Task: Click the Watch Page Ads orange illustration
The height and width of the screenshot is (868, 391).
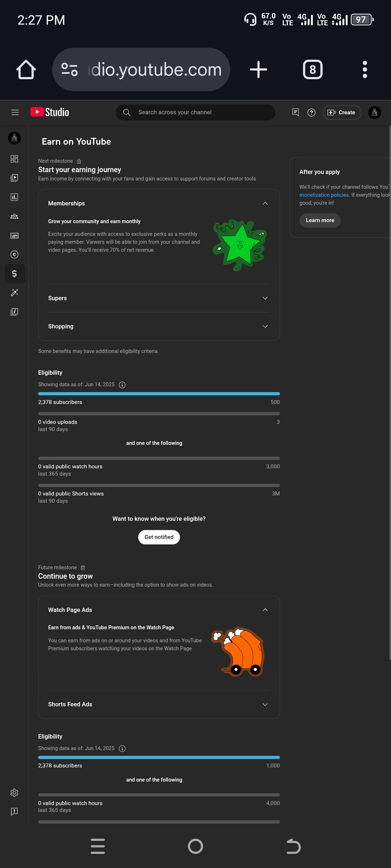Action: click(238, 652)
